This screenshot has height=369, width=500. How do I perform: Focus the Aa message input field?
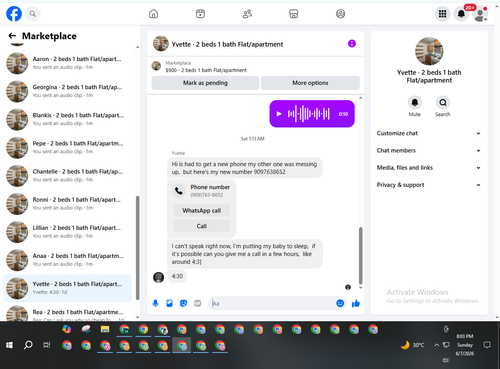273,303
